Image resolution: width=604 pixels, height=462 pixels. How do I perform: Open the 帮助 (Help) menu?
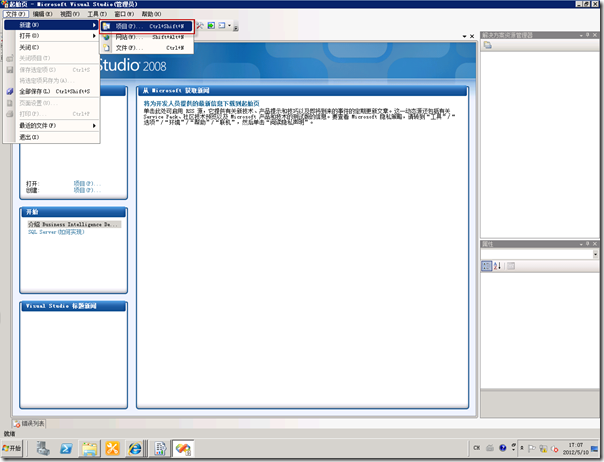151,14
